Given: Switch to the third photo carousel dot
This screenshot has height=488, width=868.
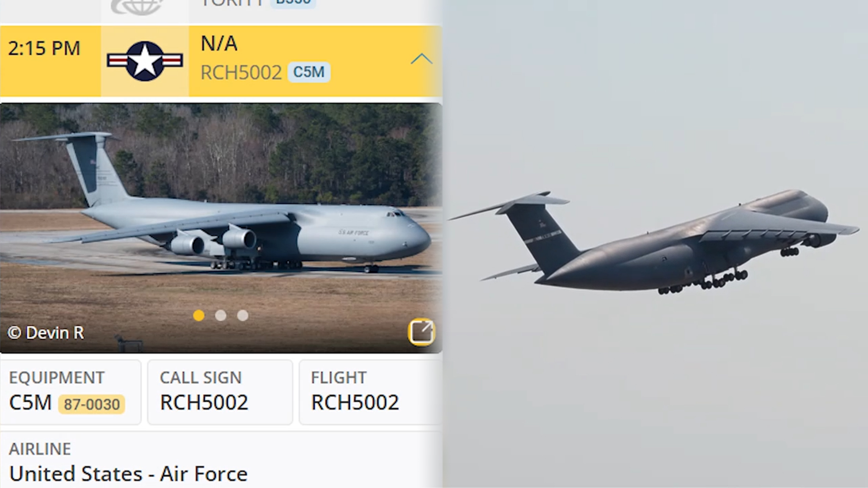Looking at the screenshot, I should tap(243, 315).
